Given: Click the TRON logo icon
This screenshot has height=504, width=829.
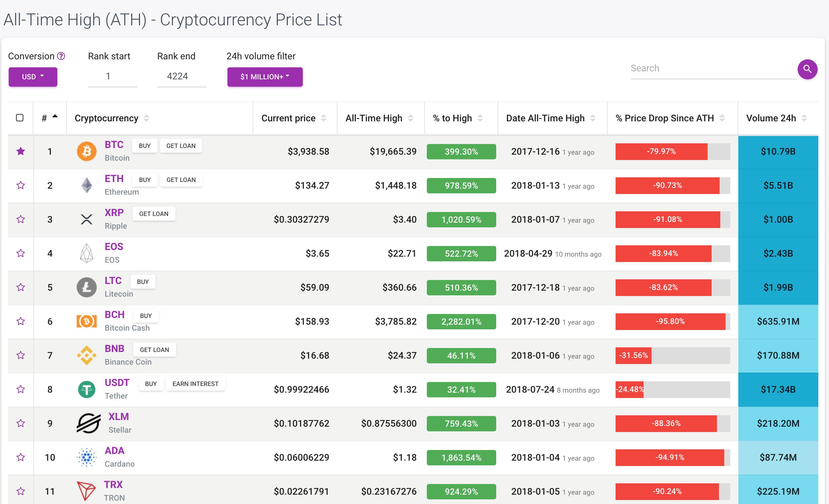Looking at the screenshot, I should 86,491.
